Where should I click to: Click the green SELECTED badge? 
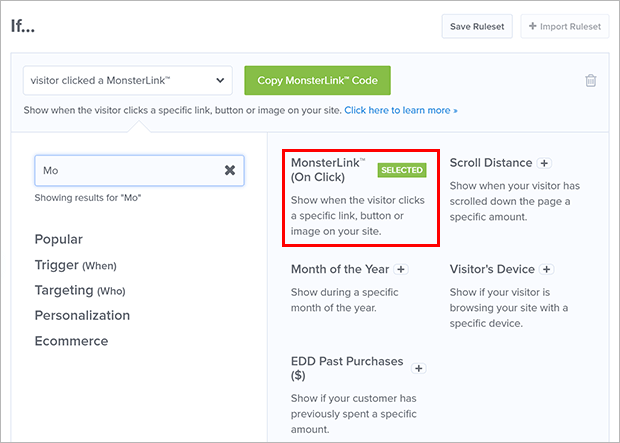pos(402,170)
